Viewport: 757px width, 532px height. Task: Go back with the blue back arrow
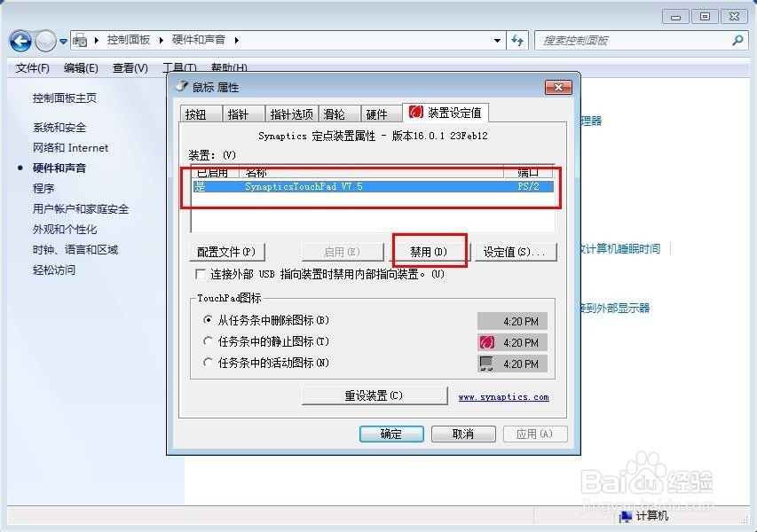(x=20, y=41)
